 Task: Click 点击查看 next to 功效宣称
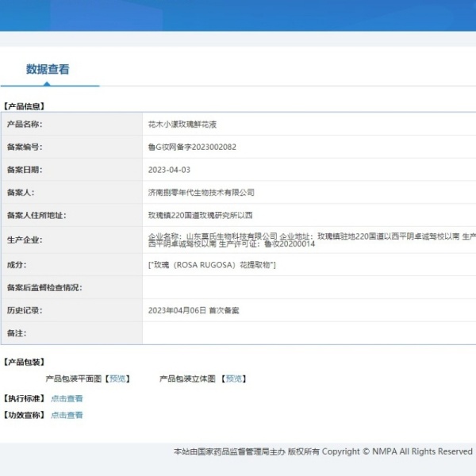67,415
